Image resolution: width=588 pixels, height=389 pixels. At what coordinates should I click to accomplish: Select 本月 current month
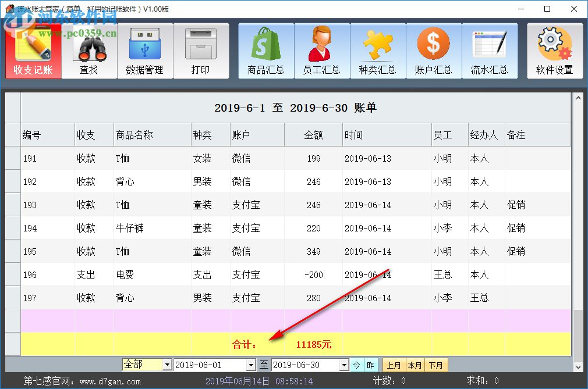(x=415, y=365)
